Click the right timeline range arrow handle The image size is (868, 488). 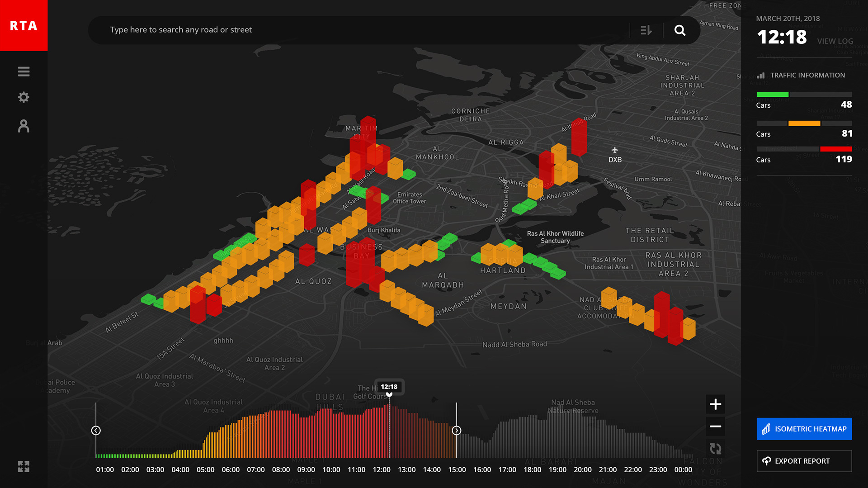(x=457, y=431)
